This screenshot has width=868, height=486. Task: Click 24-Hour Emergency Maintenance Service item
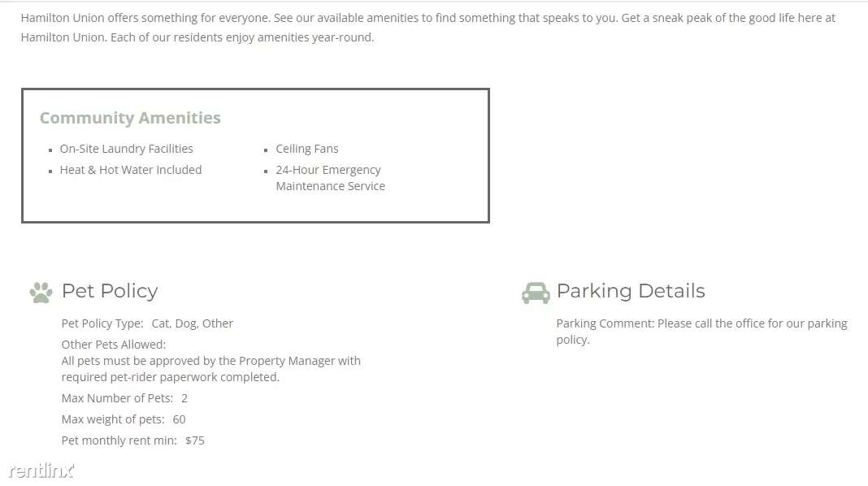(x=331, y=178)
